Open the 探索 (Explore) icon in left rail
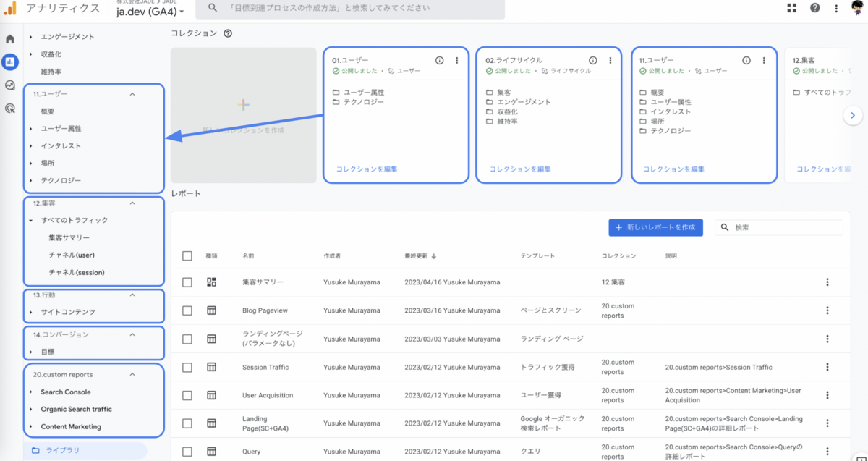868x461 pixels. tap(9, 85)
